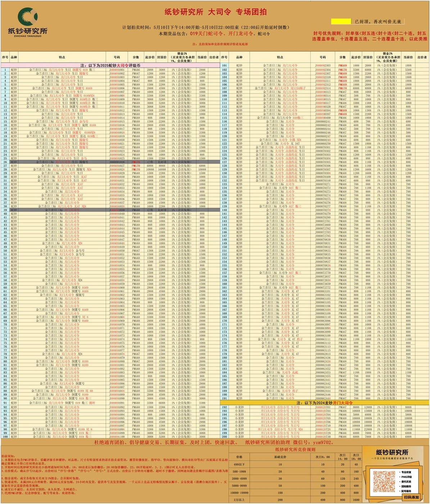
Task: Click feature text 尾1234顺子 in row 107
Action: click(x=298, y=88)
